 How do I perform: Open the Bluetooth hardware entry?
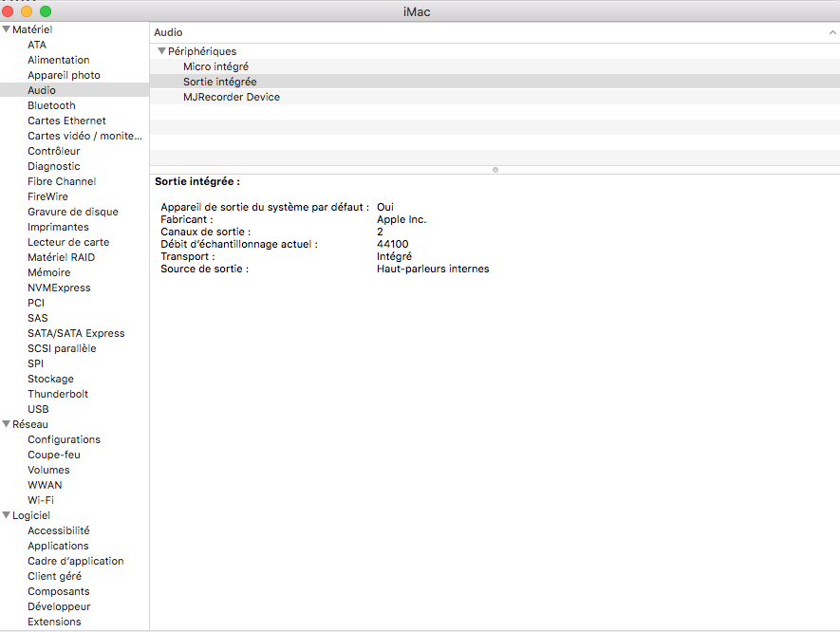tap(51, 105)
